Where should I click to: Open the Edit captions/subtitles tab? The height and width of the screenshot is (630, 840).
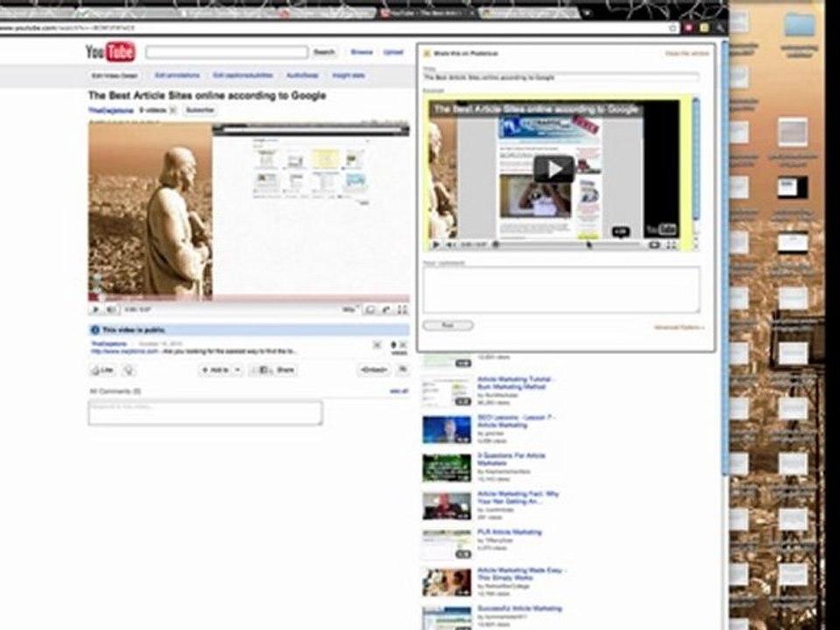242,75
